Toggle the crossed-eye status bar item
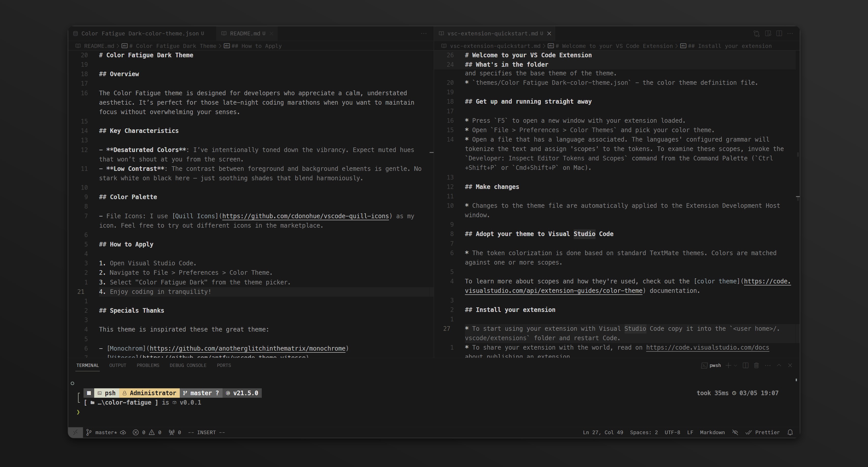Image resolution: width=868 pixels, height=467 pixels. click(735, 432)
